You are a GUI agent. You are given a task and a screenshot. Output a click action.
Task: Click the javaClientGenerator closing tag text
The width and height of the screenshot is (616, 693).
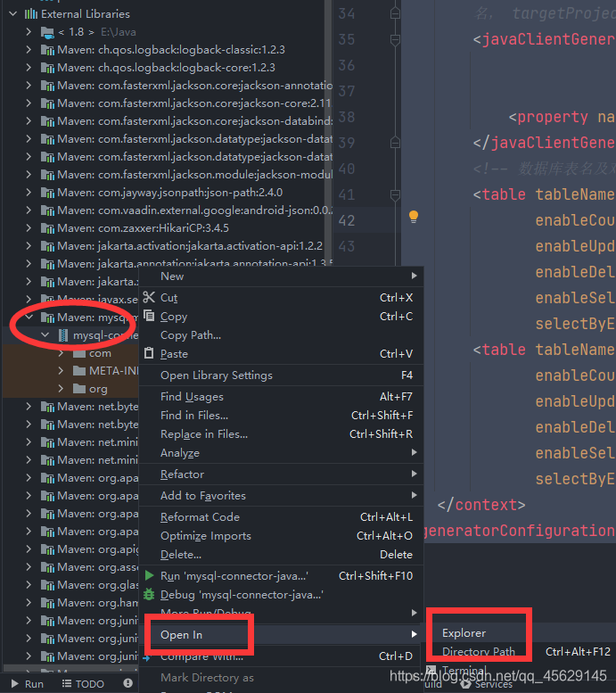tap(544, 143)
